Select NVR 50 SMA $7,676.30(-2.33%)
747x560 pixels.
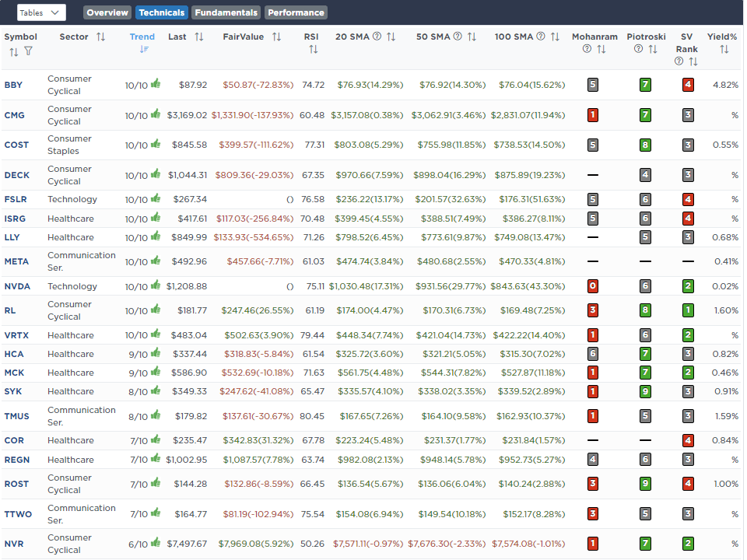tap(447, 544)
